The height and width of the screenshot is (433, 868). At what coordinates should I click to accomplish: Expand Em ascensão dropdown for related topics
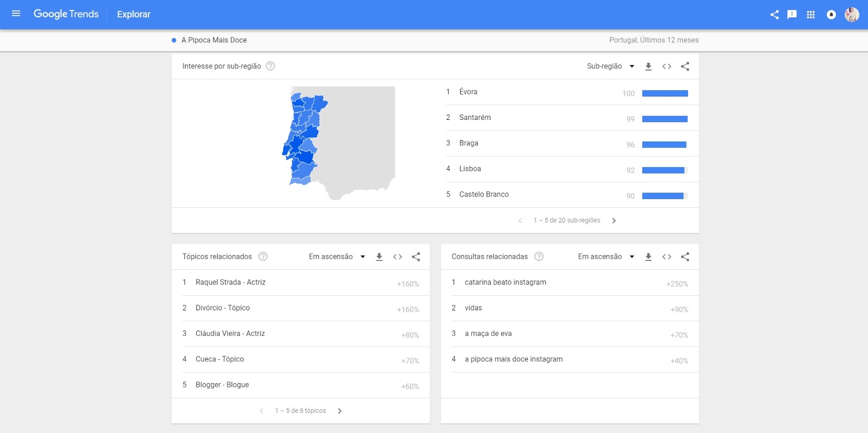pos(337,257)
